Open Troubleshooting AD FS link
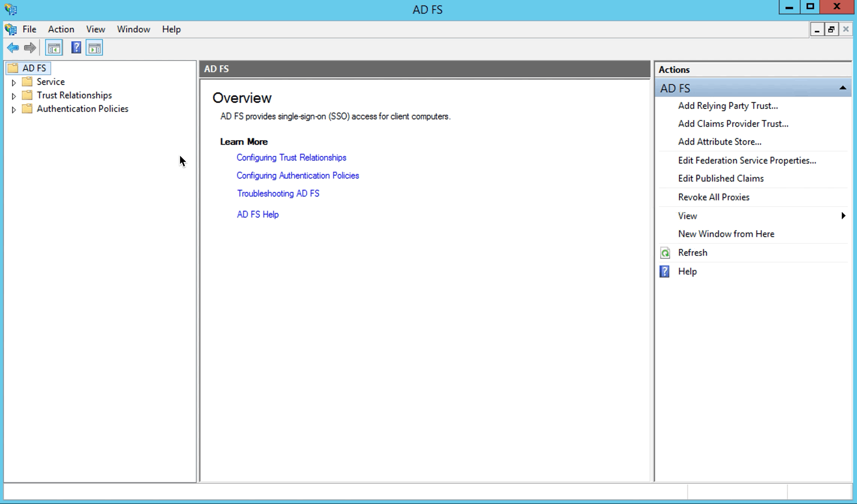857x504 pixels. pos(278,193)
